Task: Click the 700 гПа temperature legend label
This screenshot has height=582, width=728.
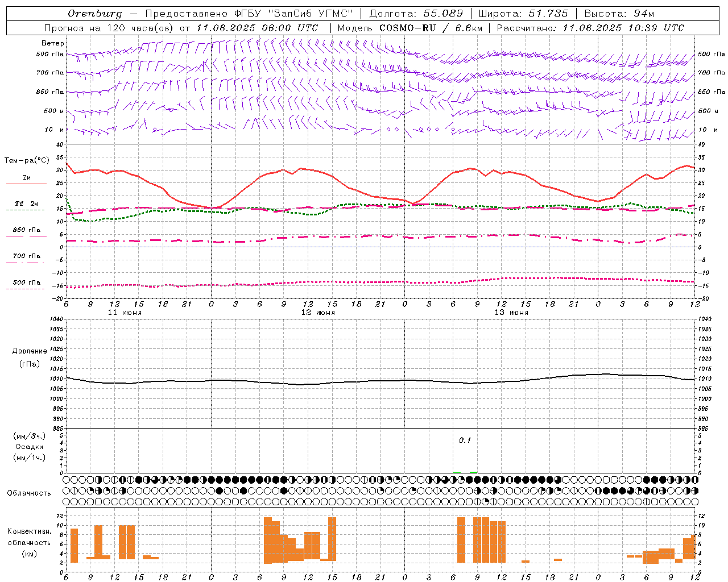Action: pyautogui.click(x=26, y=256)
